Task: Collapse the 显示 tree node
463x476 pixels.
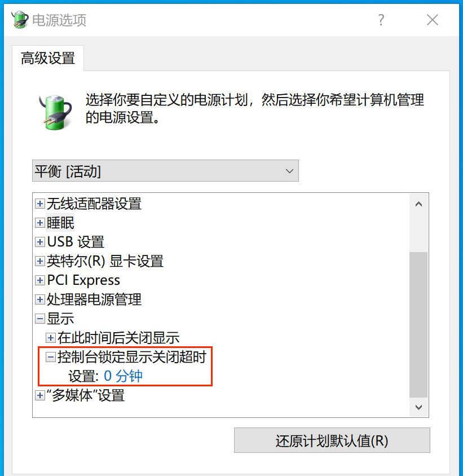Action: click(x=40, y=319)
